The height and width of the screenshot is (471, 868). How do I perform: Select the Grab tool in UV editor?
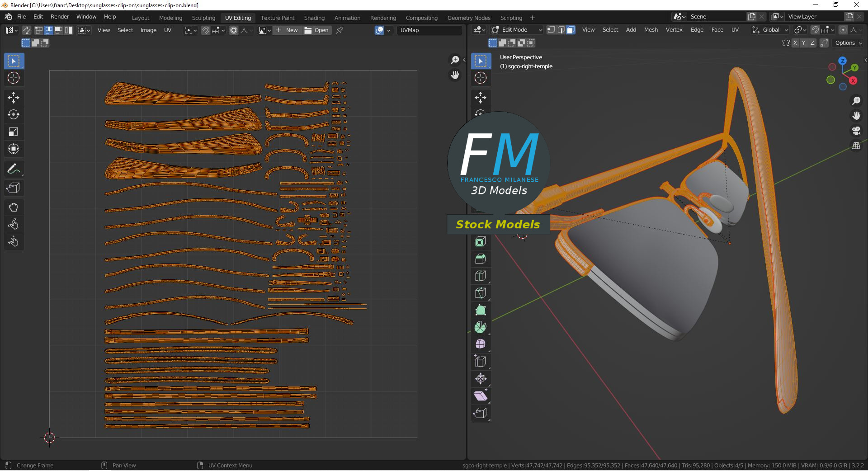[14, 207]
